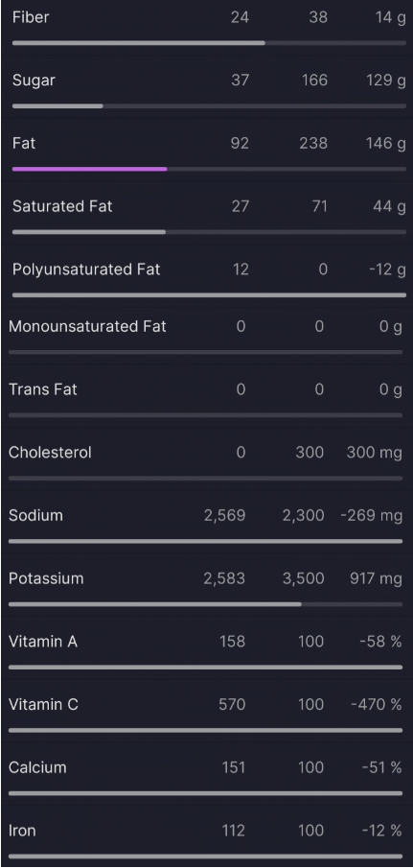This screenshot has width=413, height=868.
Task: Click the Vitamin C total 570
Action: 232,705
